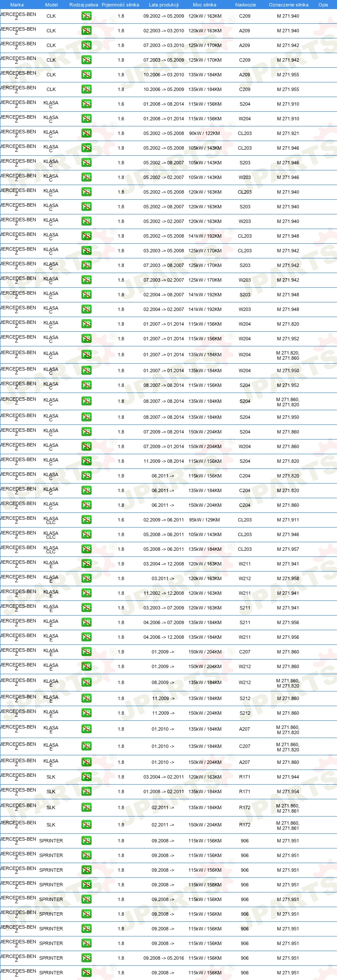Click production years 03.2004 -> 12.2008
The height and width of the screenshot is (980, 337).
[x=164, y=564]
